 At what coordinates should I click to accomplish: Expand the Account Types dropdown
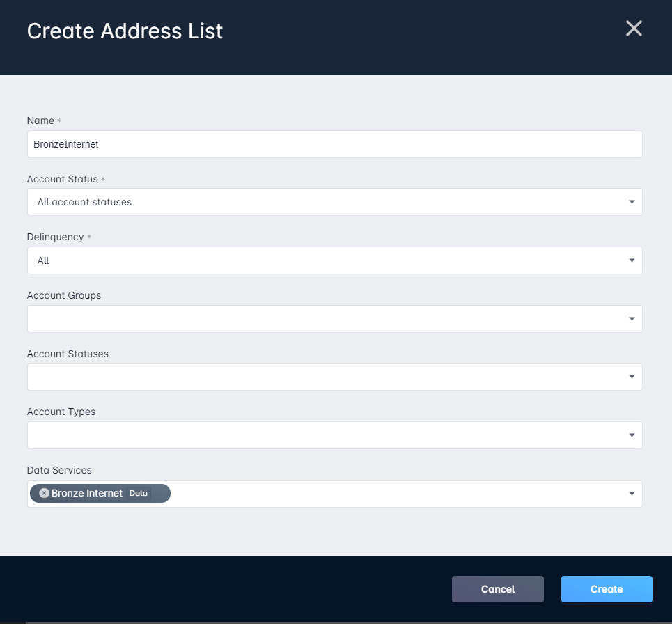pyautogui.click(x=335, y=435)
